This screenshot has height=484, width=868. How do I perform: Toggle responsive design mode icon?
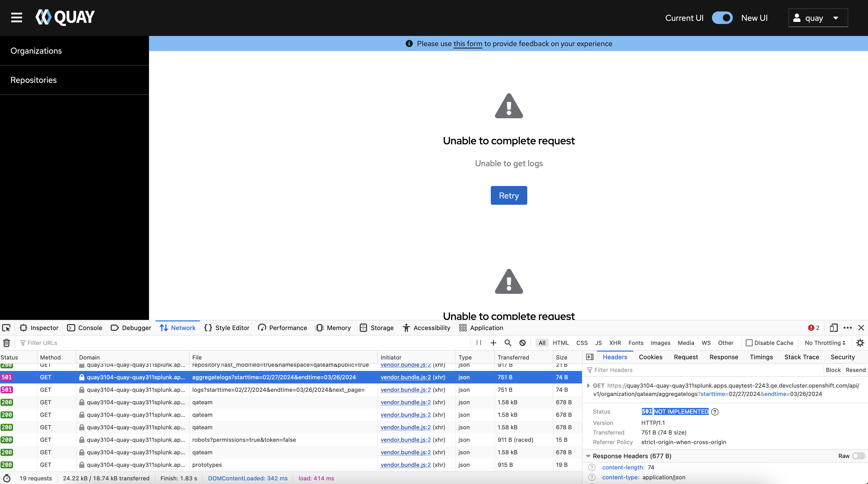(x=834, y=328)
